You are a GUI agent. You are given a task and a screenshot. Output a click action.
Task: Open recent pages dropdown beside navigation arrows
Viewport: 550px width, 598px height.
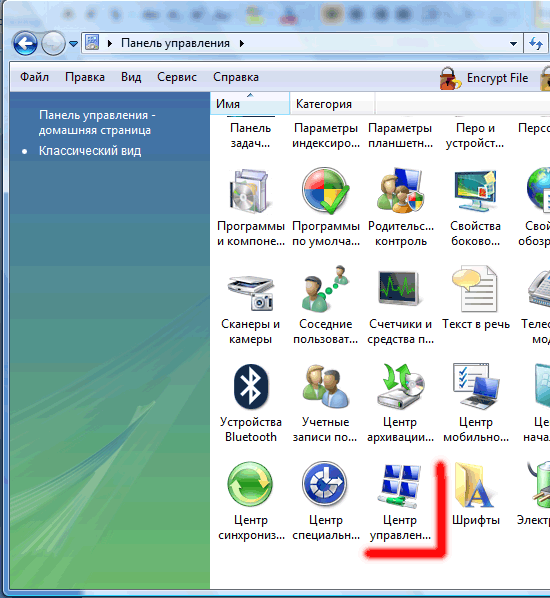[73, 44]
